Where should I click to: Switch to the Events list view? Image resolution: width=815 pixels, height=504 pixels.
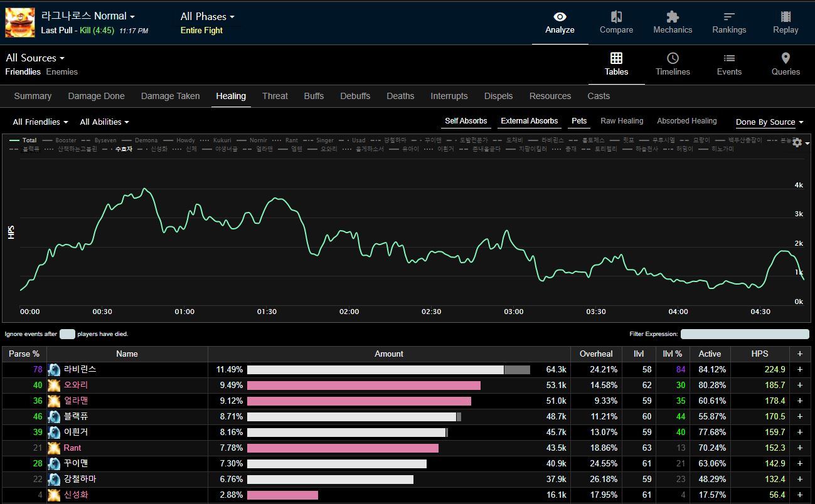[729, 65]
